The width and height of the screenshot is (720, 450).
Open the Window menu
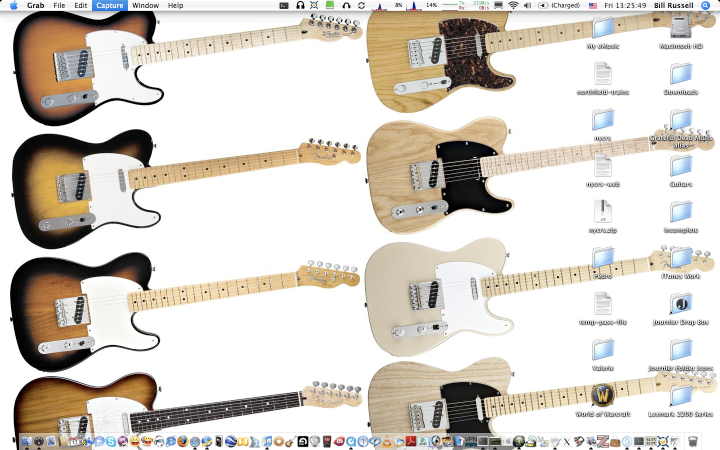[145, 6]
